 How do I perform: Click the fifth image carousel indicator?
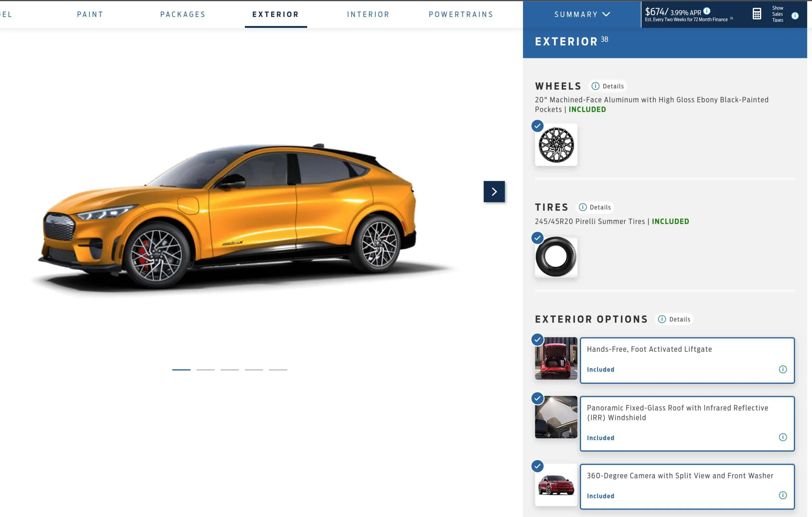tap(278, 370)
